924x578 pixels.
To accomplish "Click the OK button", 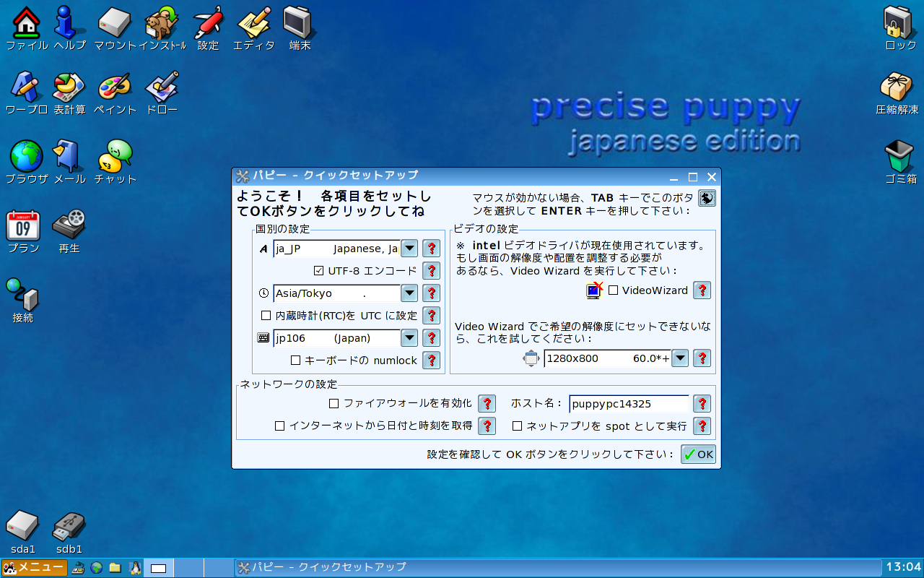I will (x=698, y=454).
